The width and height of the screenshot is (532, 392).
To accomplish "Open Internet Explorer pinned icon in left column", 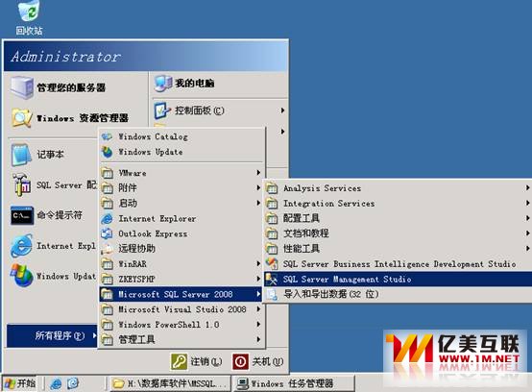I will point(21,246).
